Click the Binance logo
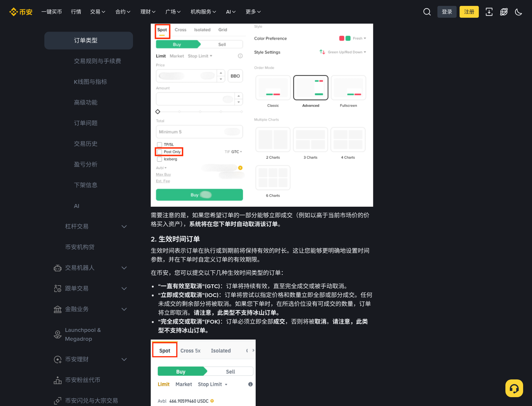The image size is (532, 406). 21,12
